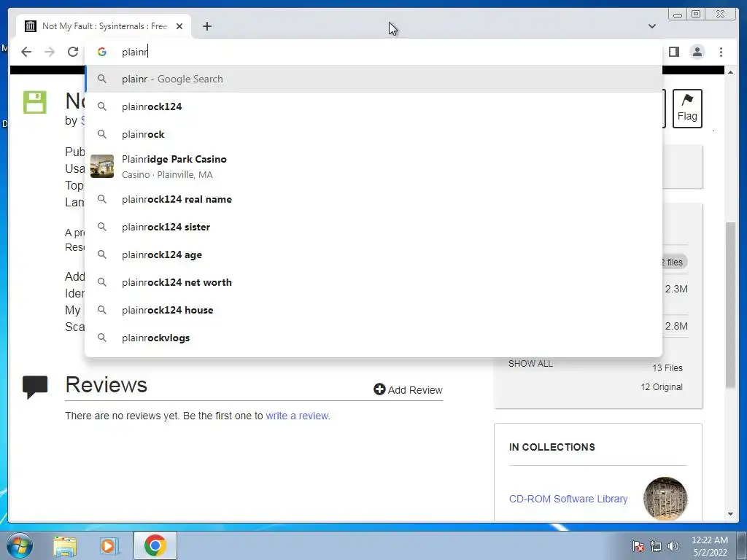
Task: Select 'plainrock124 sister' suggestion
Action: click(373, 227)
